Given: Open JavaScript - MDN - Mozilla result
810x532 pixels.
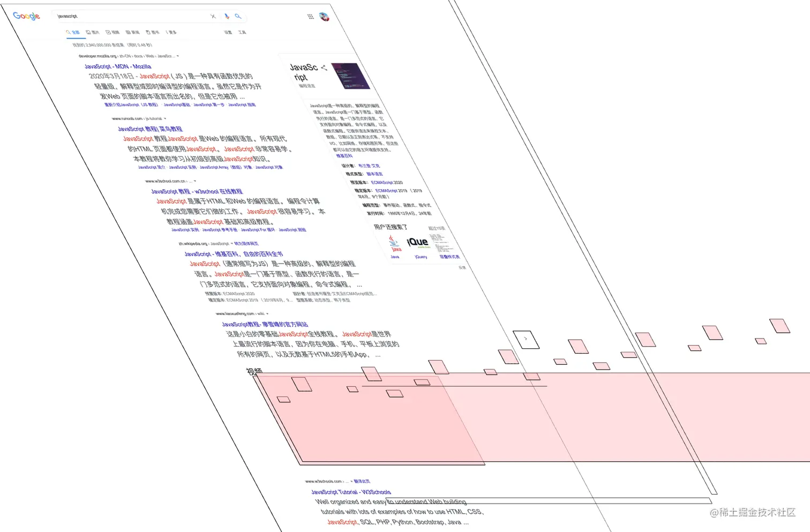Looking at the screenshot, I should 118,66.
